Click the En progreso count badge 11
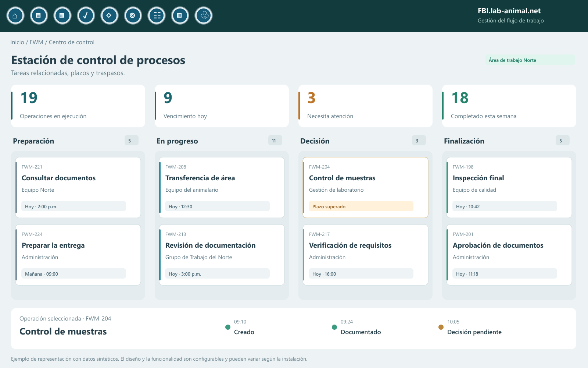The image size is (588, 368). [275, 141]
